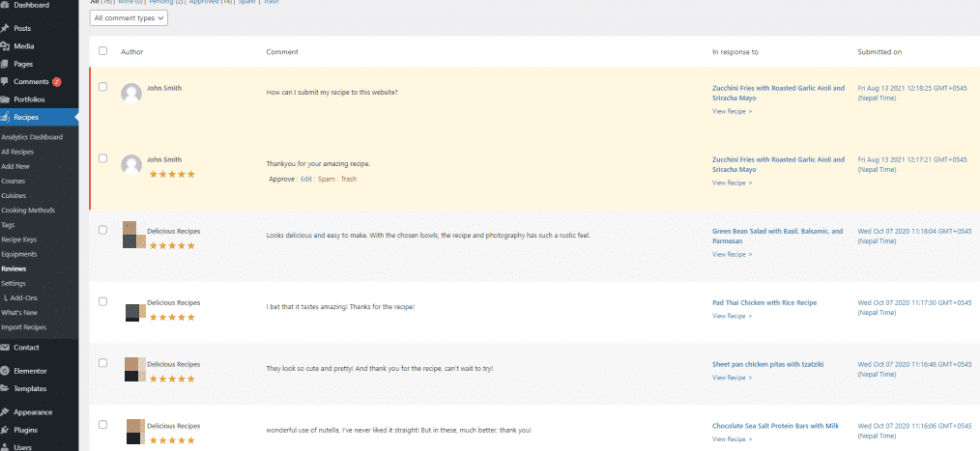This screenshot has height=451, width=980.
Task: Open Add New recipe submenu
Action: [15, 167]
